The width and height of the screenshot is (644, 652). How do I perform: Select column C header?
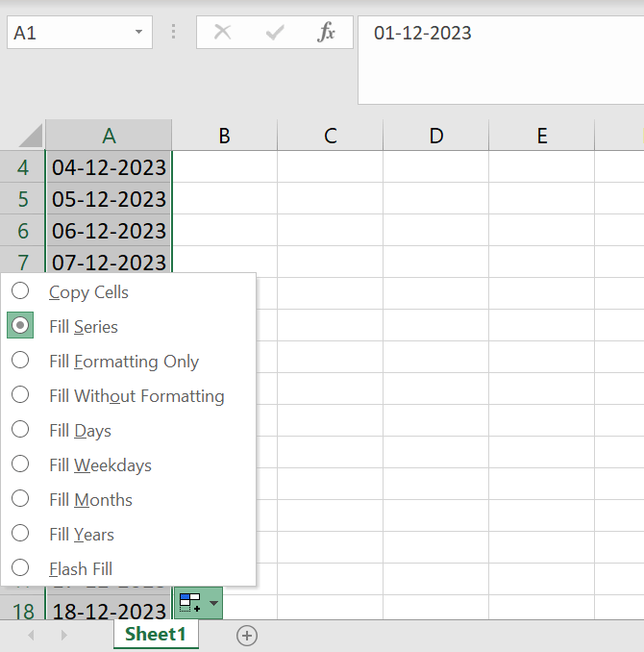(x=330, y=136)
